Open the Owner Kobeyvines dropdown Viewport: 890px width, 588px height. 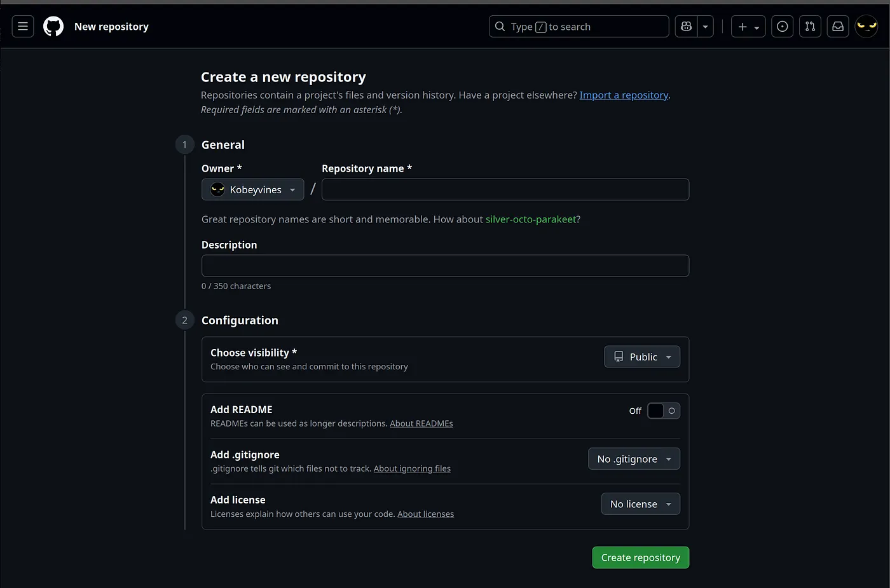tap(253, 189)
